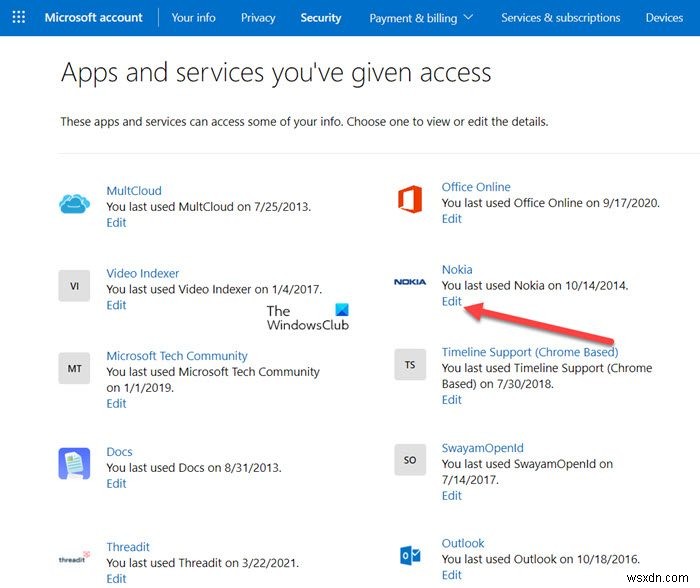The image size is (700, 588).
Task: Edit SwayamOpenId access
Action: click(x=451, y=495)
